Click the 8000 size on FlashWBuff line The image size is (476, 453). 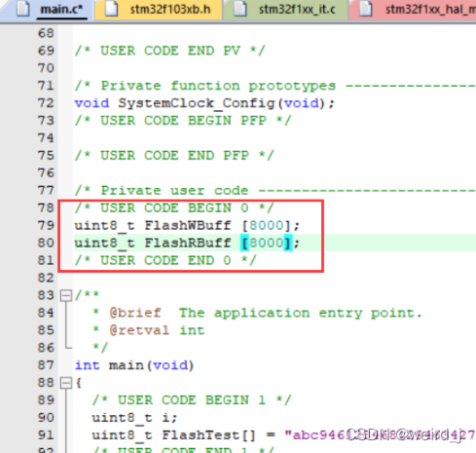click(267, 225)
